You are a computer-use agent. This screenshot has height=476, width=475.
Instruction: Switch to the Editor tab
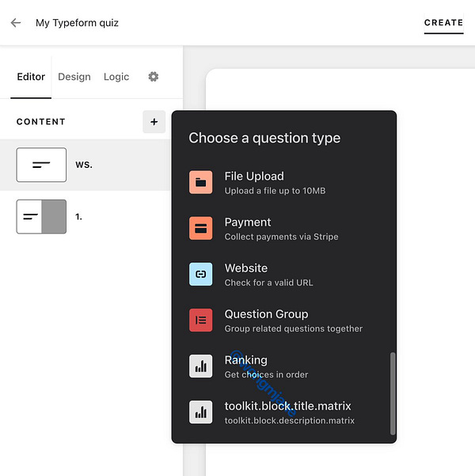(x=31, y=77)
